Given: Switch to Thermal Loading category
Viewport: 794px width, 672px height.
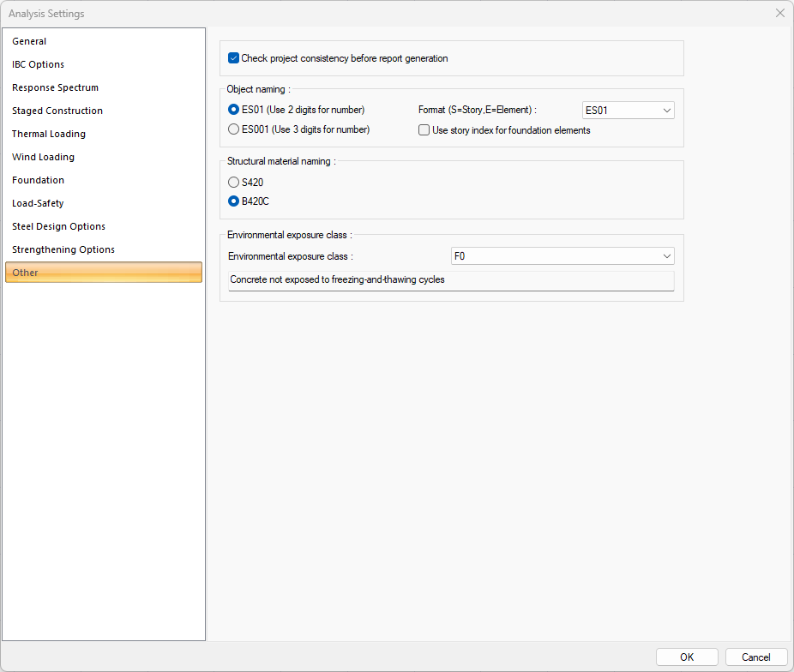Looking at the screenshot, I should (49, 134).
